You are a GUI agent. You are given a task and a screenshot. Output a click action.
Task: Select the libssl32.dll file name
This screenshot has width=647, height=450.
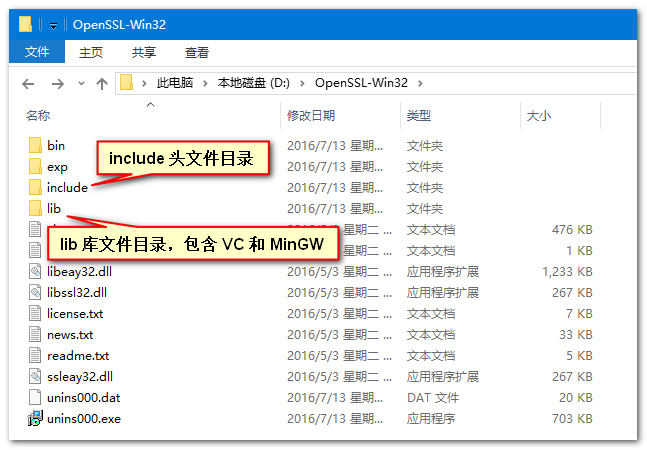point(77,292)
